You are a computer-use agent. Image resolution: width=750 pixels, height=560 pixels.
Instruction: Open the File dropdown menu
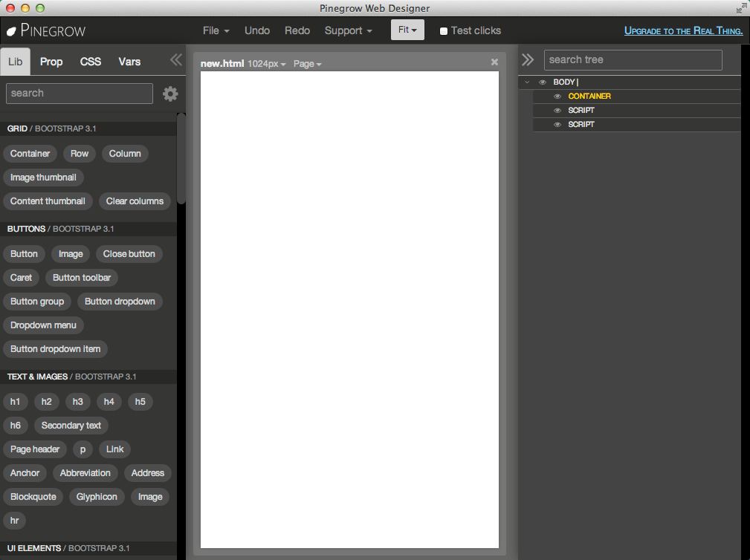(216, 30)
